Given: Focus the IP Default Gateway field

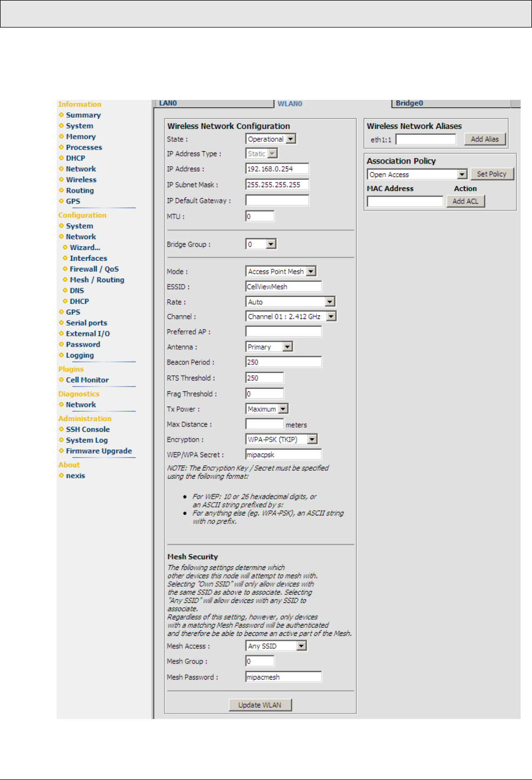Looking at the screenshot, I should (277, 200).
